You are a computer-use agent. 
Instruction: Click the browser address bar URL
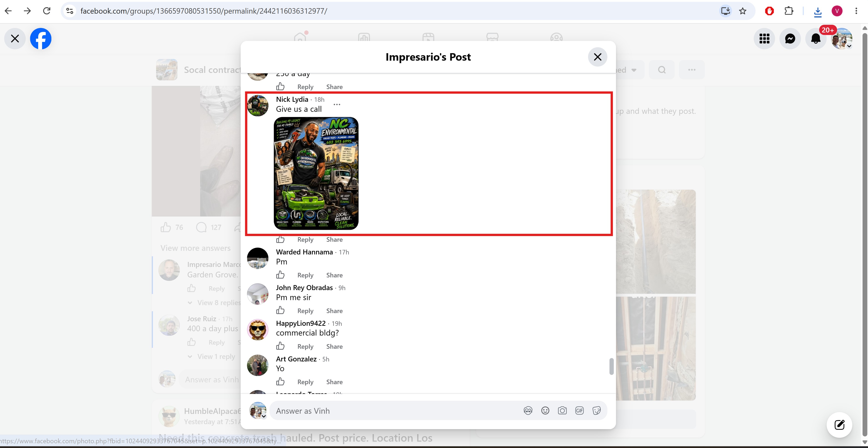tap(204, 11)
